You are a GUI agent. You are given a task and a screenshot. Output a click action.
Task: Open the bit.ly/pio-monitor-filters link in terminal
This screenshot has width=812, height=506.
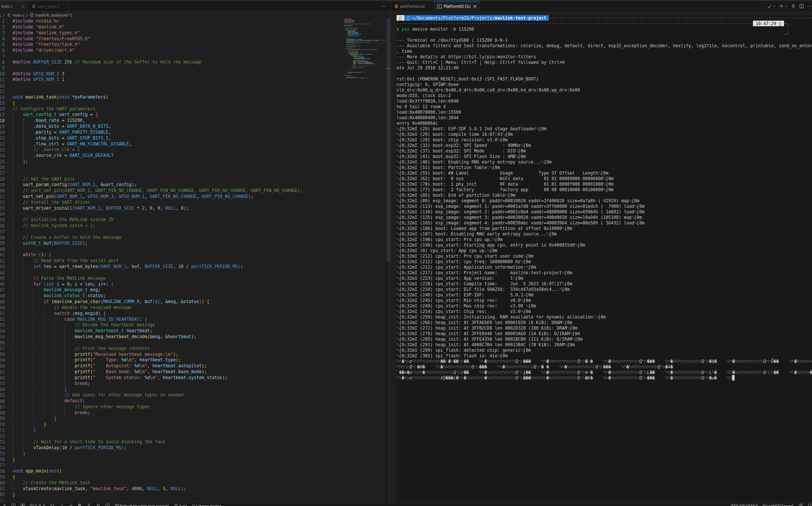click(492, 57)
